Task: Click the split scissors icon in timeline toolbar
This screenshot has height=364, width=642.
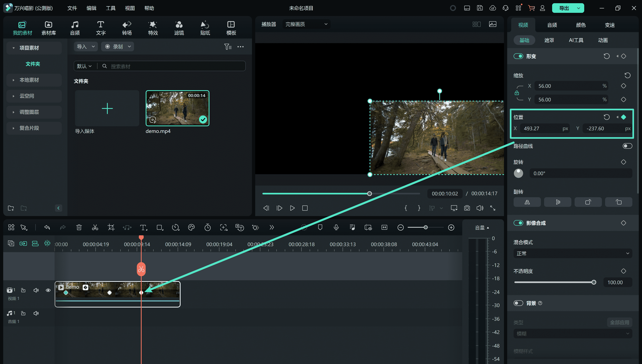Action: click(95, 227)
